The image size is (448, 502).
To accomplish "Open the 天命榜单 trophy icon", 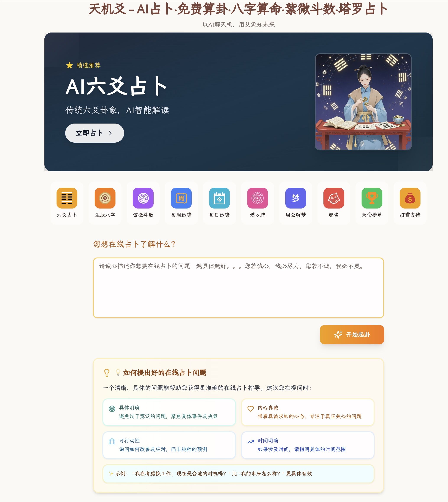I will 372,198.
